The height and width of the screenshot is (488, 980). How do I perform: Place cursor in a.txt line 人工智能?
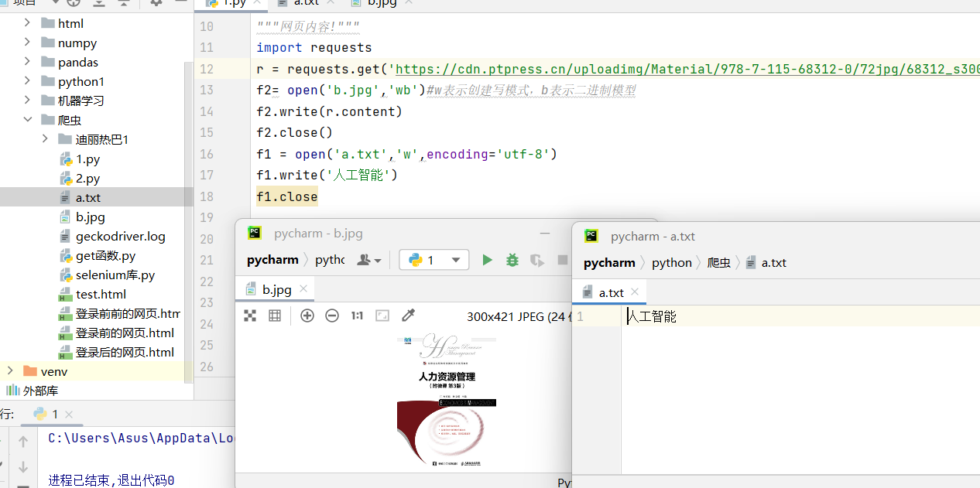(x=652, y=316)
